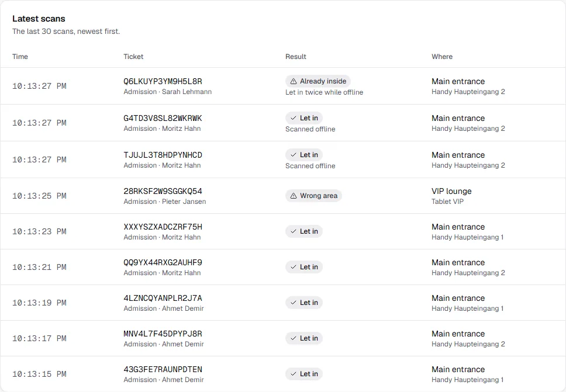The height and width of the screenshot is (392, 566).
Task: Click the Time column header
Action: pyautogui.click(x=20, y=57)
